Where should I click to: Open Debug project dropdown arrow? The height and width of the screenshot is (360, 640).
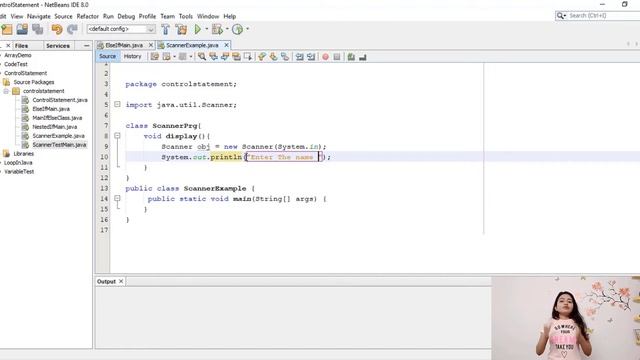click(x=227, y=29)
